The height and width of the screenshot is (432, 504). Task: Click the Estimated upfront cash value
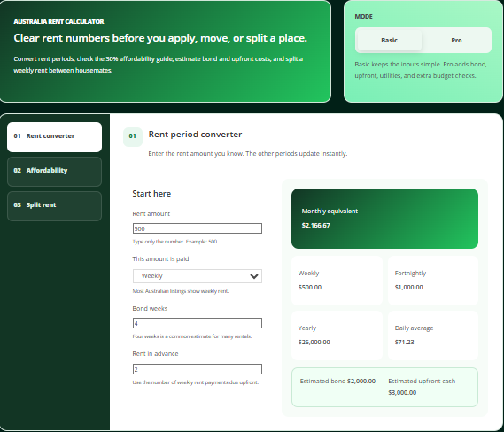coord(402,392)
